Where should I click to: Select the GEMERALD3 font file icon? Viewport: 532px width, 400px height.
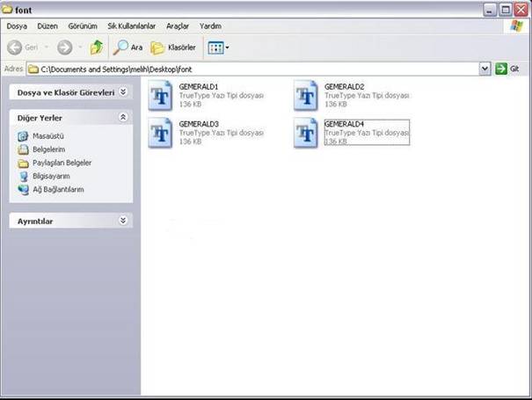click(161, 134)
